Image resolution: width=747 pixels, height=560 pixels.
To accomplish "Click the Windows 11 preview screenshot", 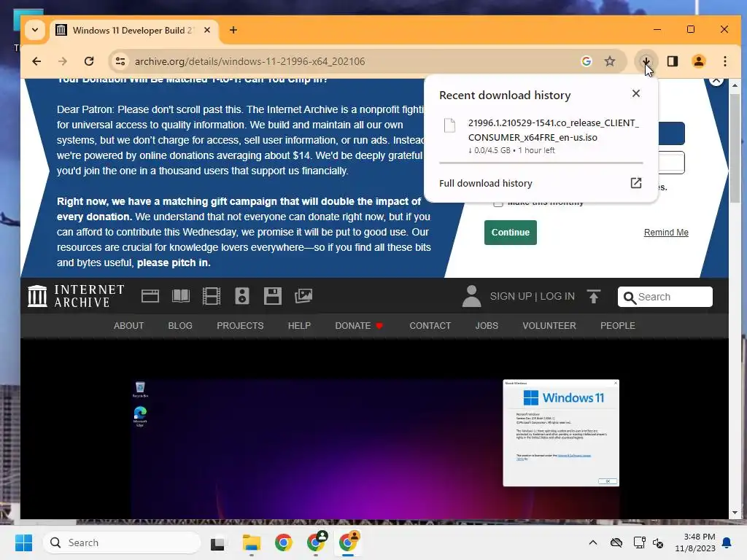I will [376, 448].
